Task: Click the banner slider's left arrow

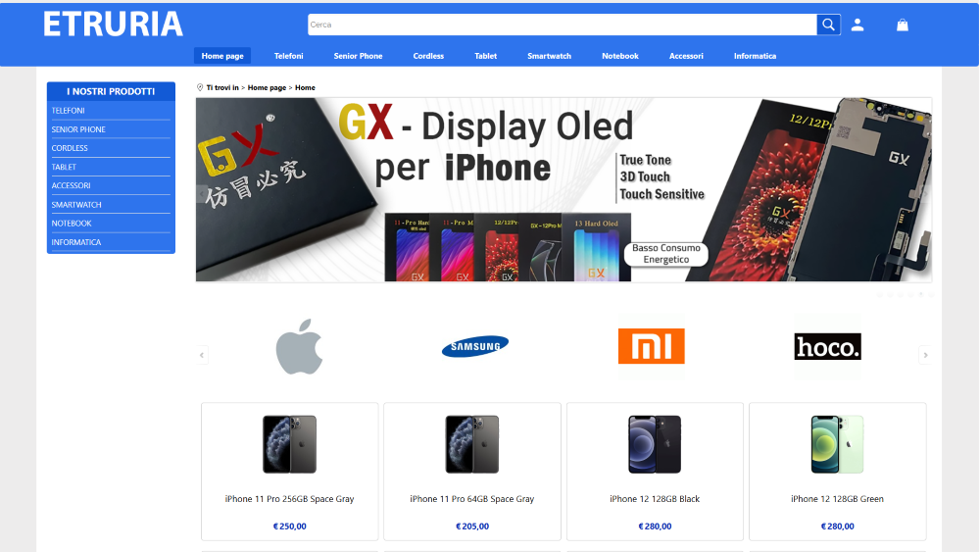Action: (x=202, y=194)
